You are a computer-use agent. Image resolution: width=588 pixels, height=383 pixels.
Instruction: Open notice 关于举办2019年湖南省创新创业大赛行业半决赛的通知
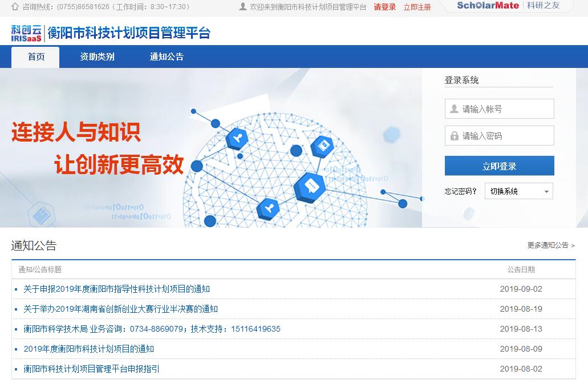pyautogui.click(x=121, y=309)
